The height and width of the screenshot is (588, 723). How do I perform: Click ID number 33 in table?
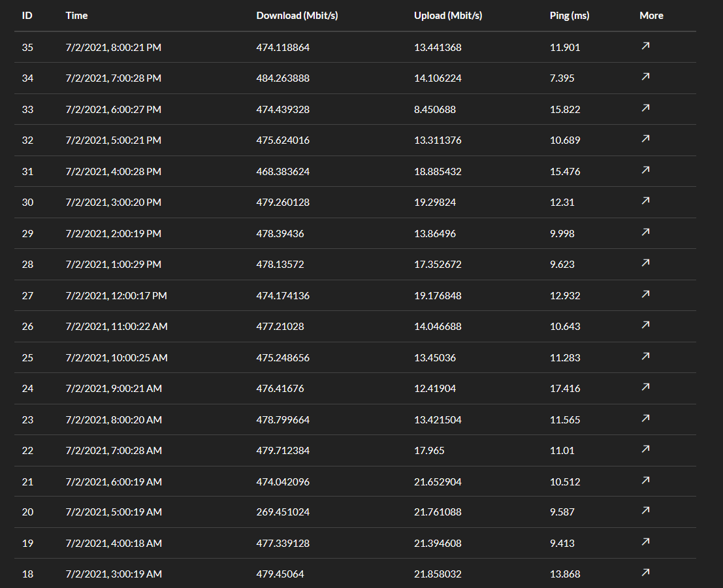tap(27, 110)
